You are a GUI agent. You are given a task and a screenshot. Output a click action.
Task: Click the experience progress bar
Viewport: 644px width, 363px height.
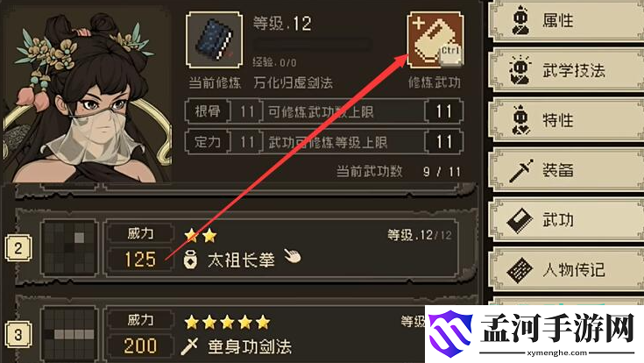[x=313, y=45]
